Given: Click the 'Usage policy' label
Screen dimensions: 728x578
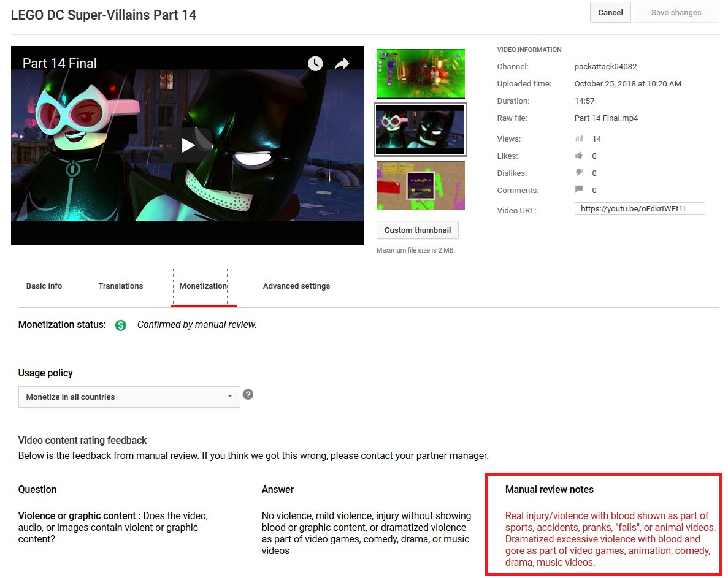Looking at the screenshot, I should pyautogui.click(x=45, y=373).
